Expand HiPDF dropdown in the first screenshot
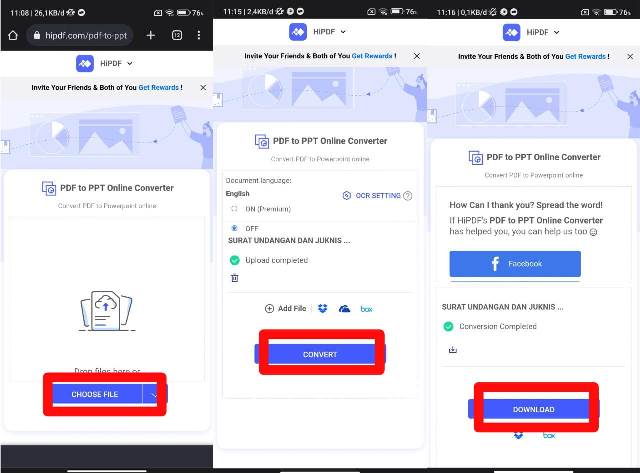The image size is (640, 473). coord(129,64)
